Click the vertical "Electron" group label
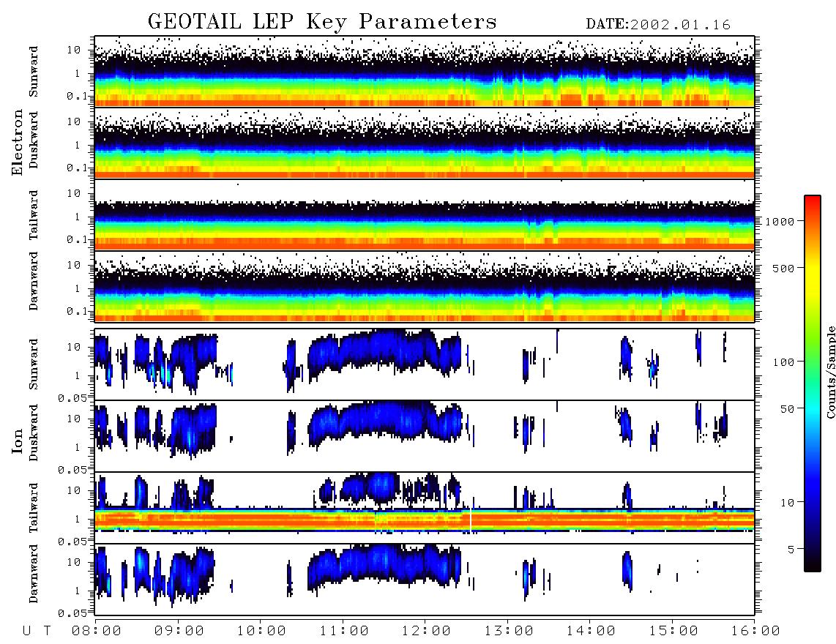The image size is (836, 644). [x=18, y=143]
